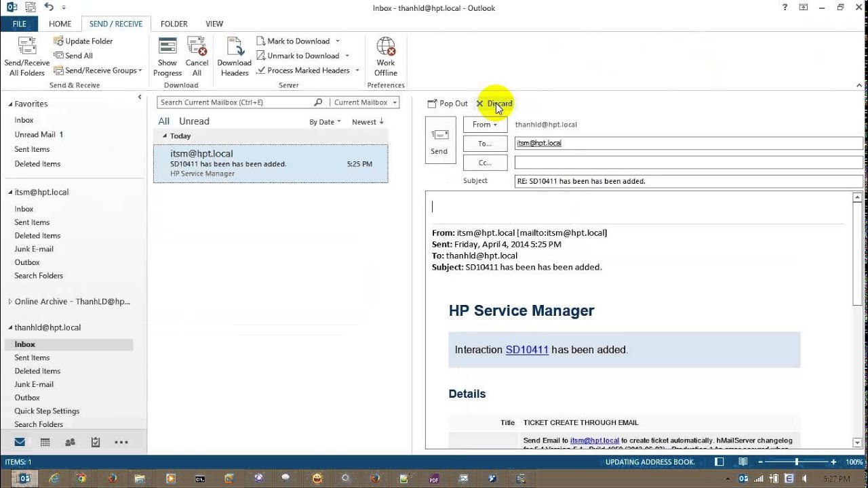Open the FILE tab
868x488 pixels.
coord(20,24)
